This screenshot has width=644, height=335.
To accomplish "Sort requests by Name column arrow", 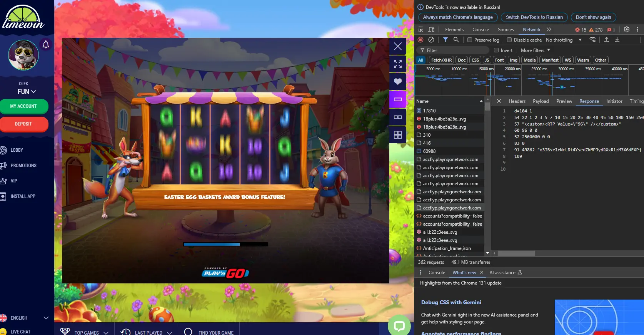I will [481, 101].
